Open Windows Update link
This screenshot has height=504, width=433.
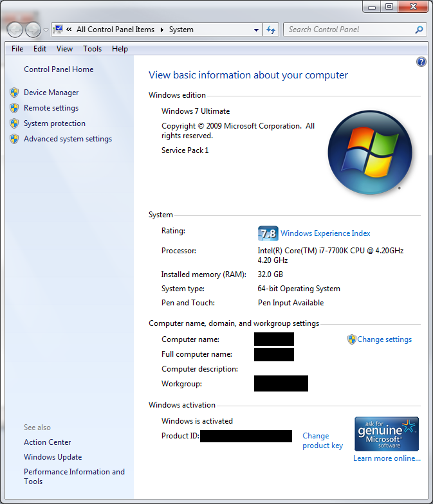coord(53,457)
